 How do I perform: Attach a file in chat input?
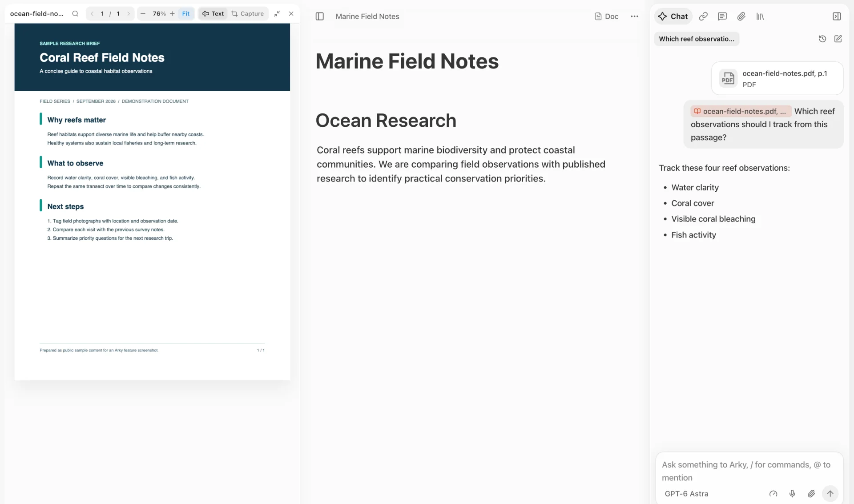coord(811,494)
